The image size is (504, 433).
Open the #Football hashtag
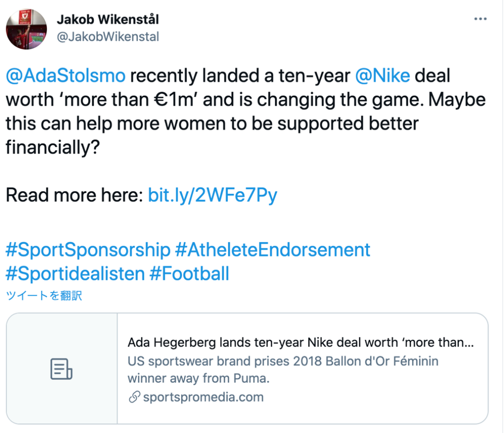tap(189, 274)
